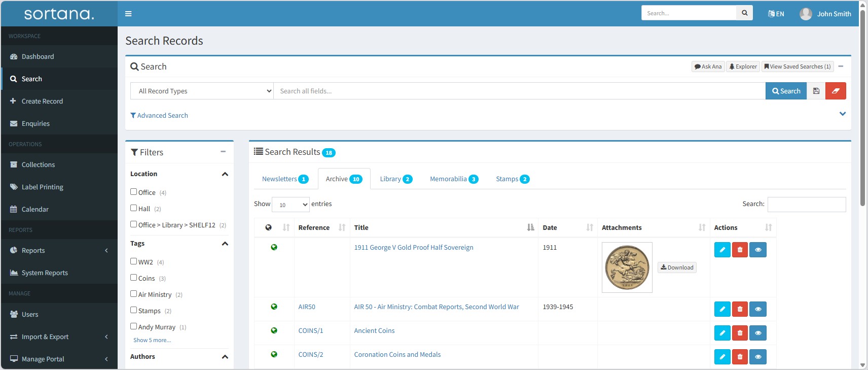This screenshot has height=370, width=868.
Task: Show 5 more tags
Action: pos(152,340)
